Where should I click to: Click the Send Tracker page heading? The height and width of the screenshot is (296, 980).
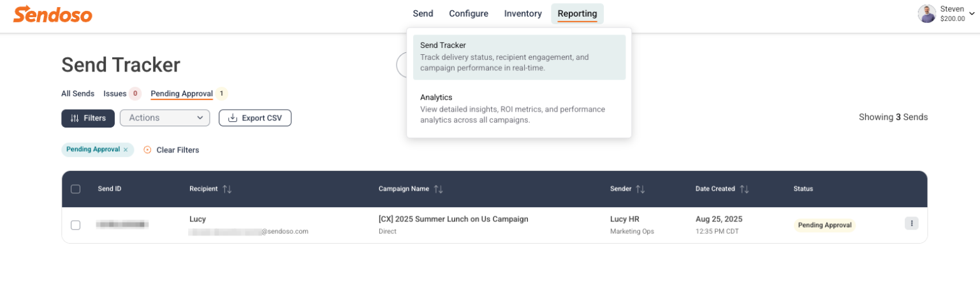[x=121, y=65]
